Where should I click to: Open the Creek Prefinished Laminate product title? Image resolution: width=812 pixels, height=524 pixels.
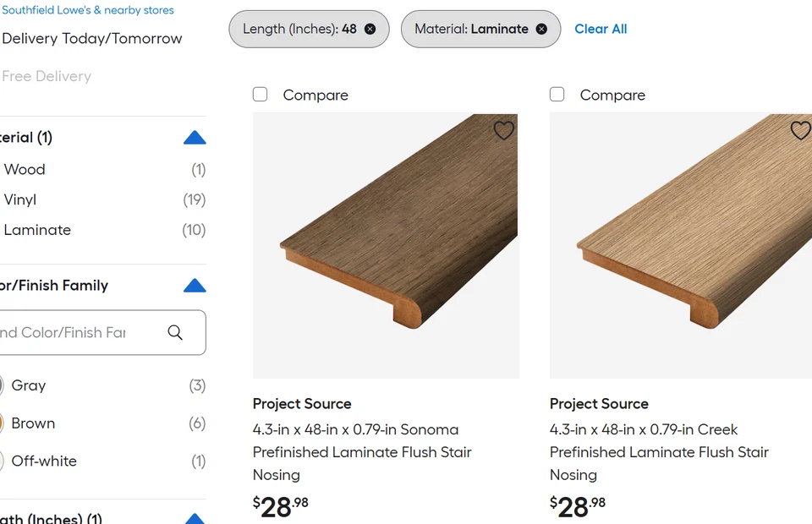tap(659, 452)
